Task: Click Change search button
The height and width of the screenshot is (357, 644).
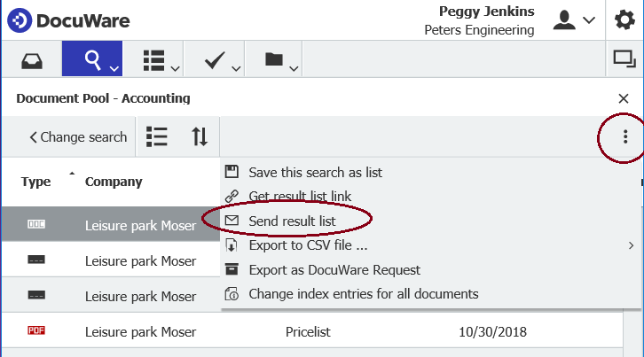Action: (78, 137)
